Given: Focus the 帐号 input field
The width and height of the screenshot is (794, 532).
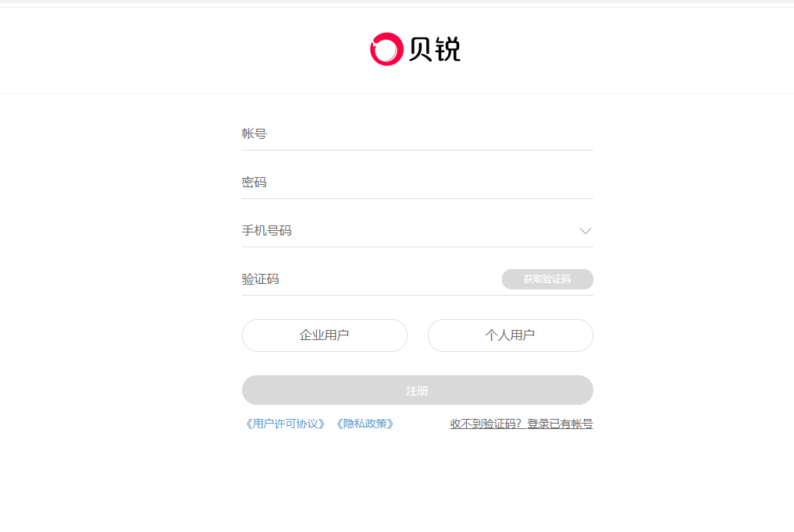Looking at the screenshot, I should coord(429,134).
